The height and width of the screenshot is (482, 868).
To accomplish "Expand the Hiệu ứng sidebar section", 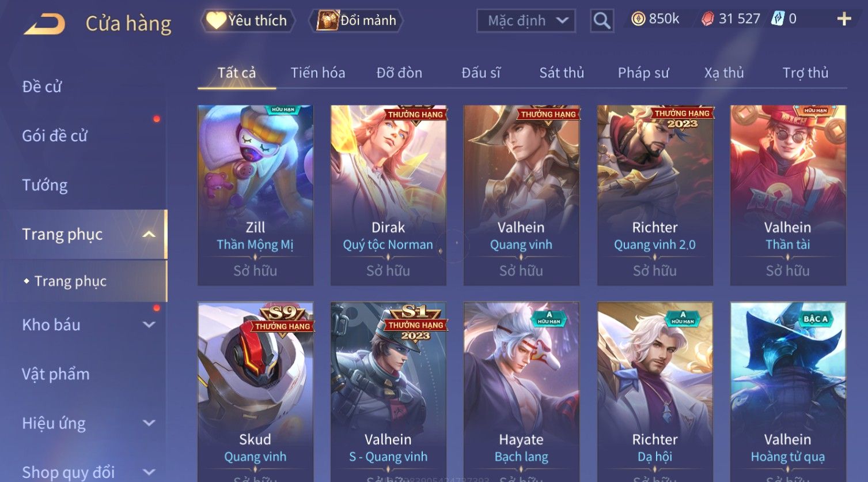I will coord(149,423).
